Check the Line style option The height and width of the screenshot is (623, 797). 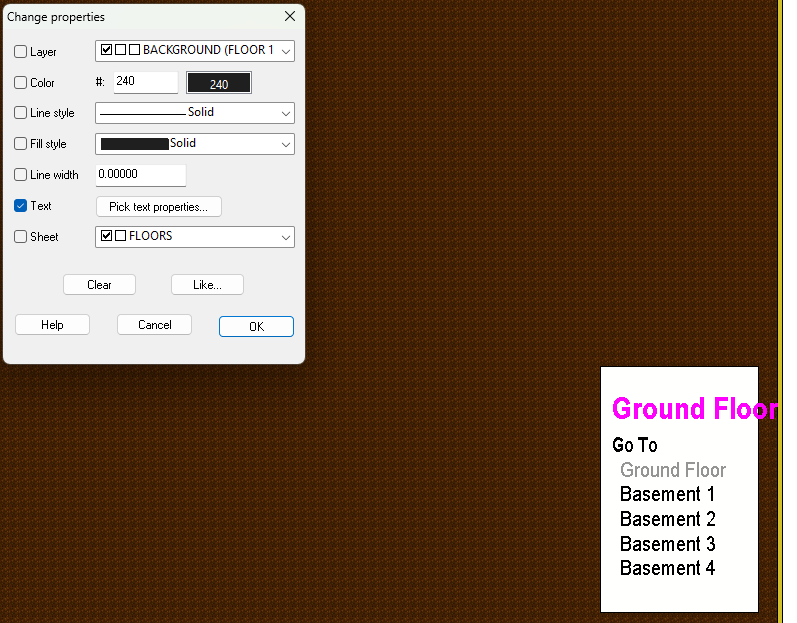[x=21, y=114]
